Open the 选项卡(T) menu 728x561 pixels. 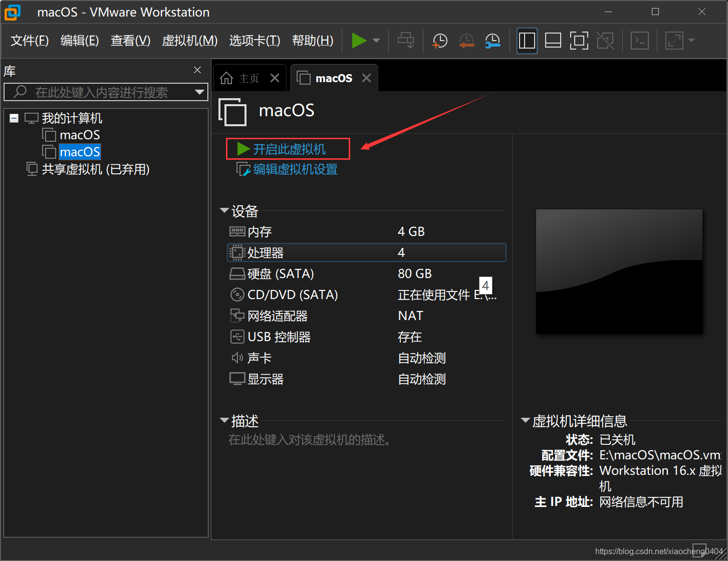[255, 41]
